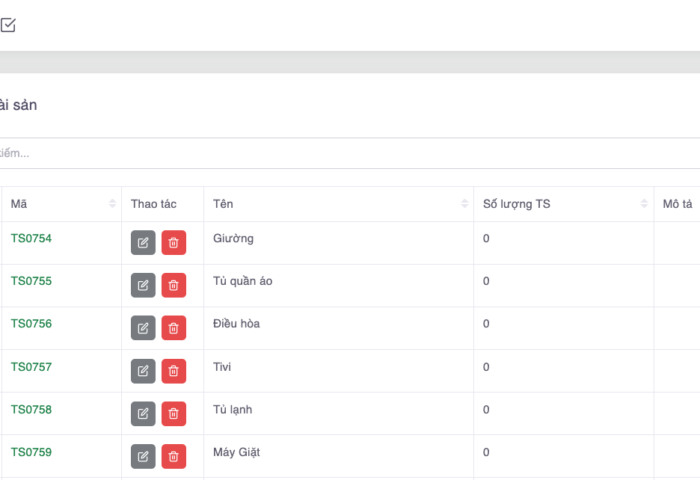Click the checkmark square icon at top
The width and height of the screenshot is (700, 480).
8,25
